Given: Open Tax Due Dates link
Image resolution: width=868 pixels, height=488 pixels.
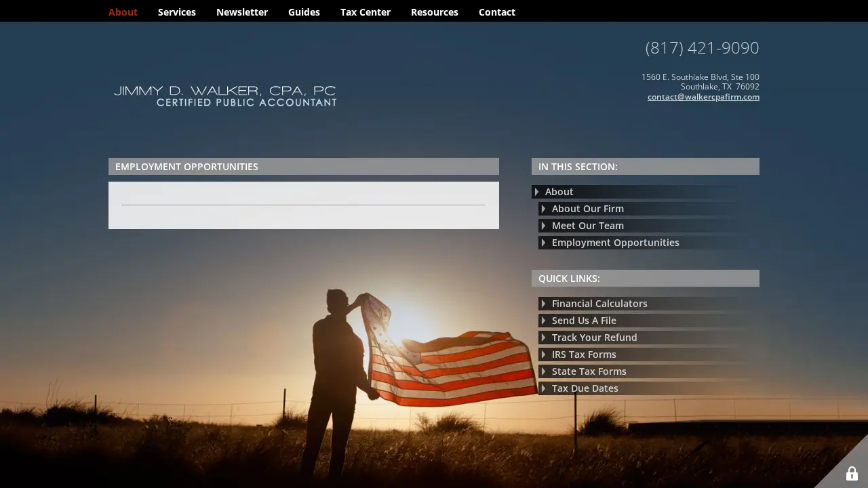Looking at the screenshot, I should click(649, 388).
